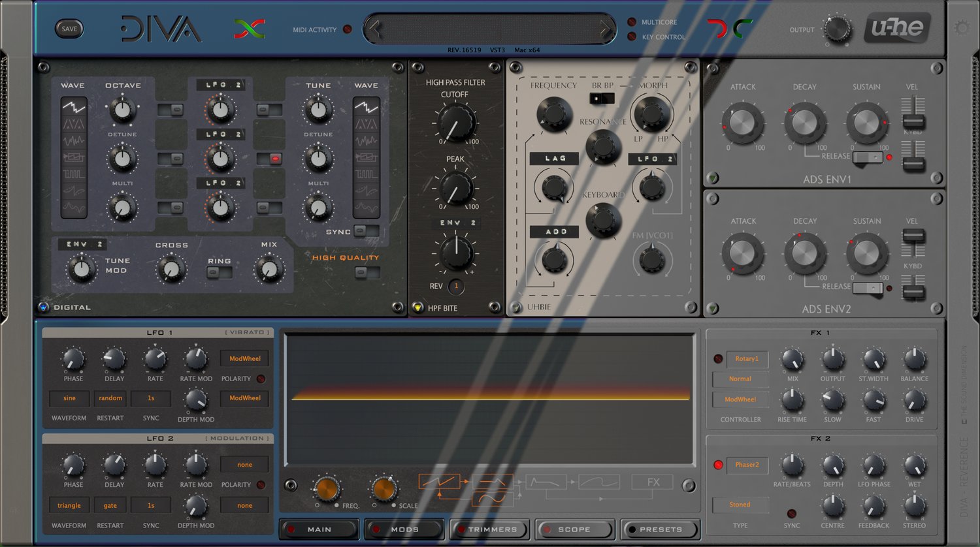980x547 pixels.
Task: Toggle the red-lit oscillator switch
Action: click(269, 159)
